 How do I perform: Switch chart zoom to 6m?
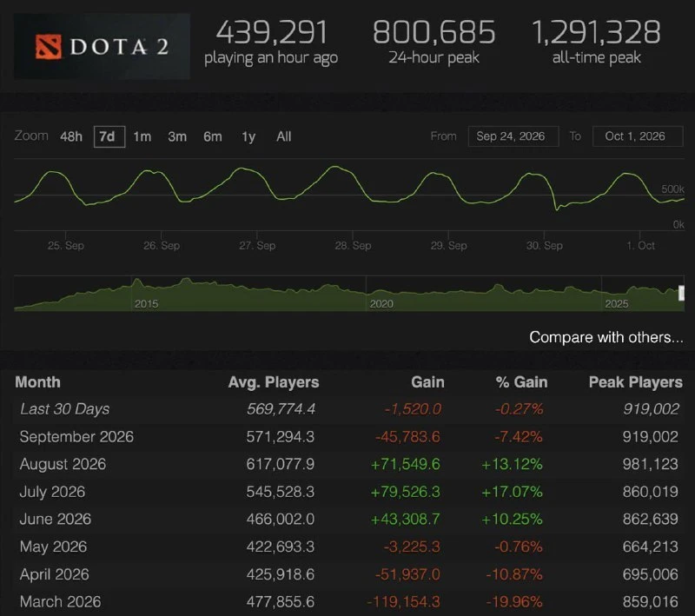[x=213, y=136]
